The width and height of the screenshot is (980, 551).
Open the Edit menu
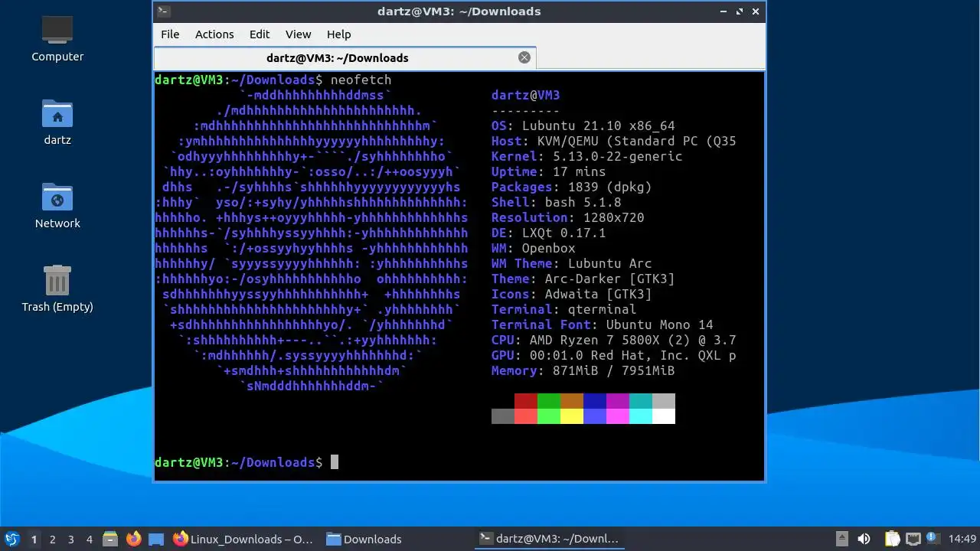260,34
